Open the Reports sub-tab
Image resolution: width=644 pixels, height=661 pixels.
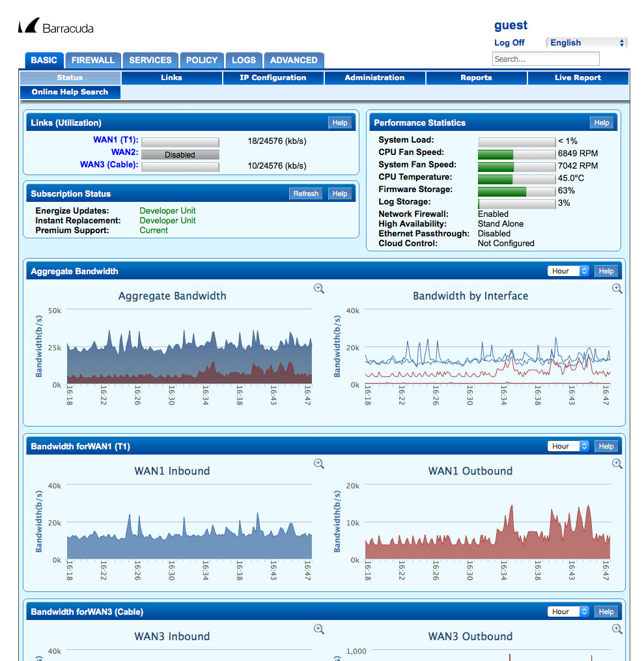click(x=476, y=77)
